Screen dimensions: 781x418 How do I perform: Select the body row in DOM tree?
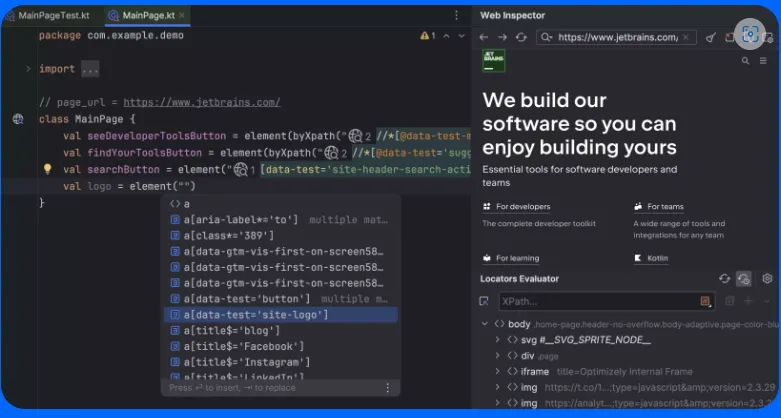click(628, 324)
